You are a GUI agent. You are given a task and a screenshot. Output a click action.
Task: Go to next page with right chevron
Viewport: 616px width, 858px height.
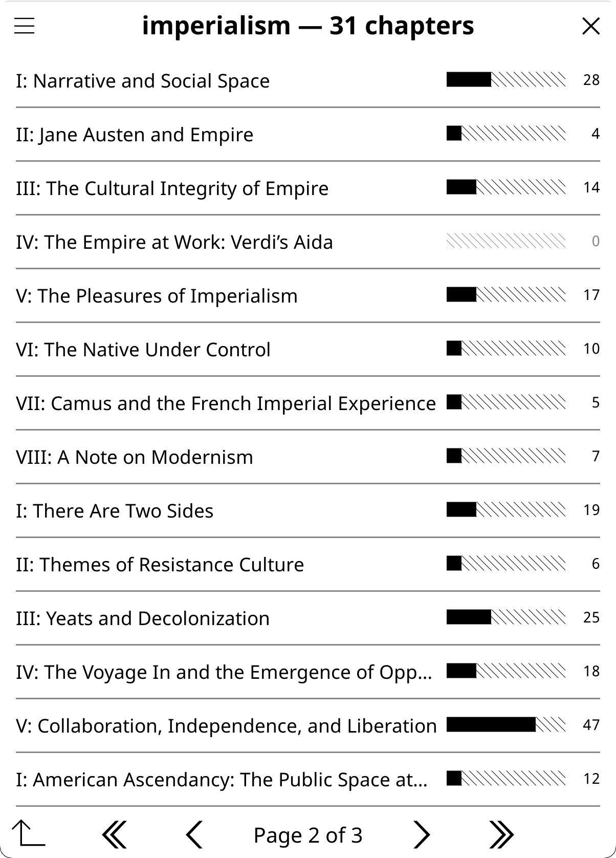tap(421, 835)
